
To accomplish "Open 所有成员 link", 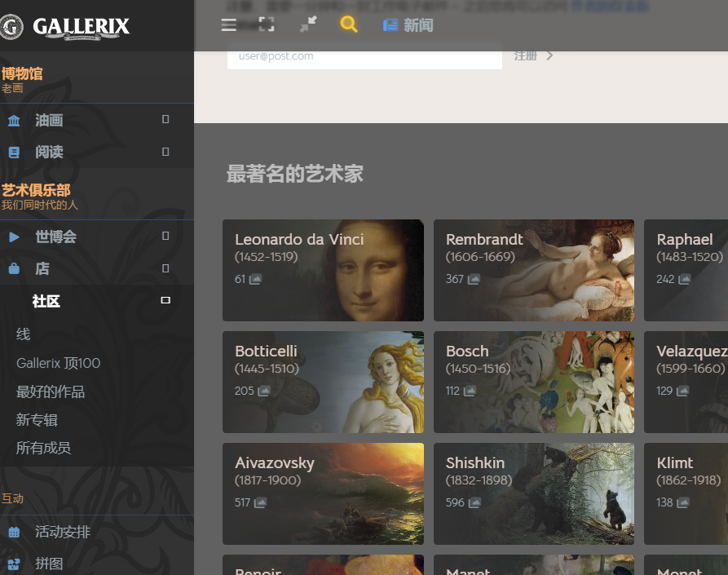I will 44,448.
